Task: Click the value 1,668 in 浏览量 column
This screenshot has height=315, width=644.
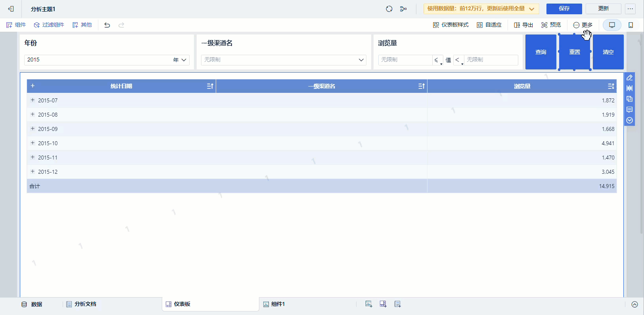Action: 608,129
